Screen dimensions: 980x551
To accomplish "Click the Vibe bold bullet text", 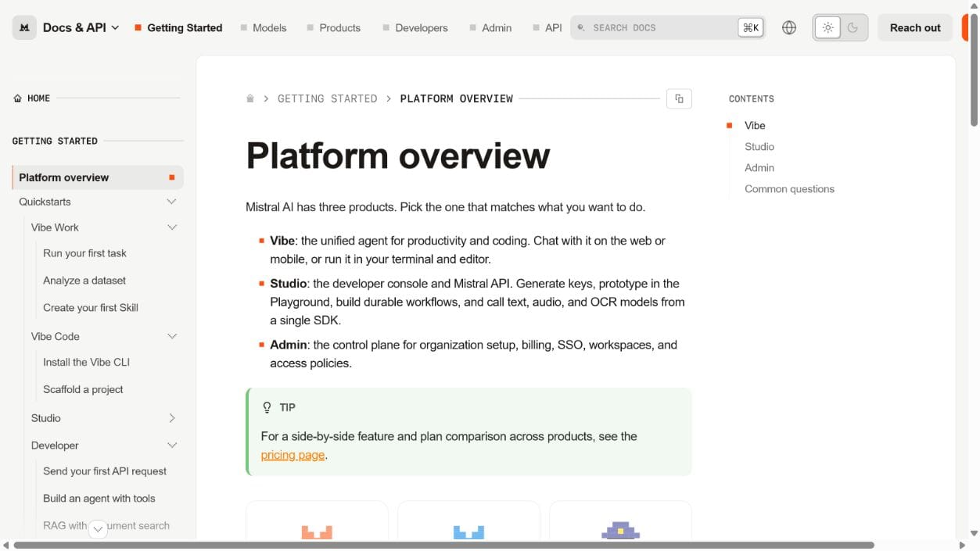I will [x=282, y=241].
